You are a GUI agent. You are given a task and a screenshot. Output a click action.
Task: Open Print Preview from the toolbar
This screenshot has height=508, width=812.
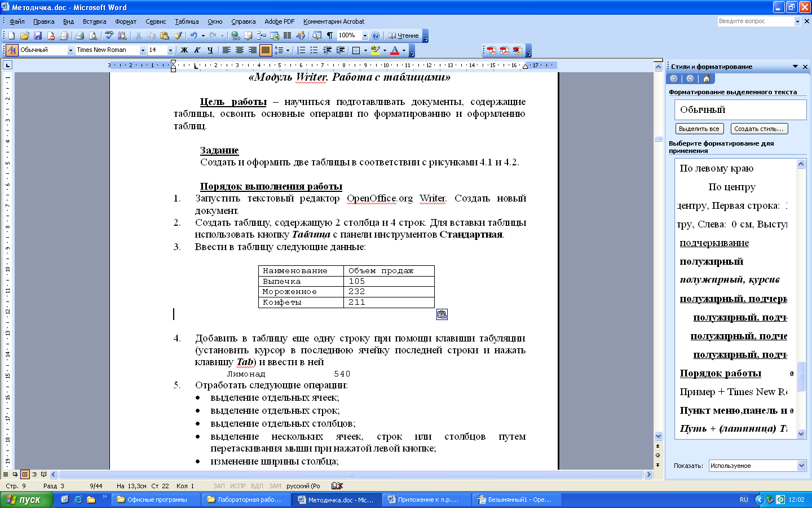pos(92,36)
